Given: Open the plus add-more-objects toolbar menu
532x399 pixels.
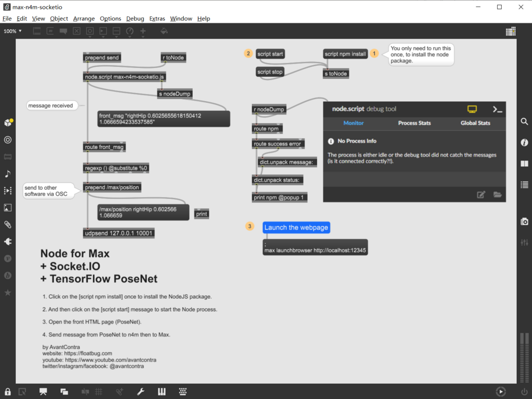Looking at the screenshot, I should 143,31.
